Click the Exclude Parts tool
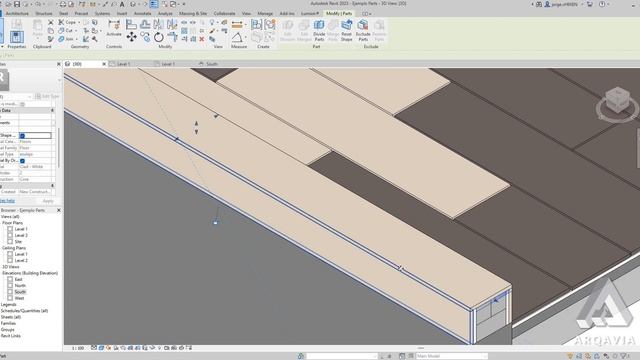 tap(363, 30)
